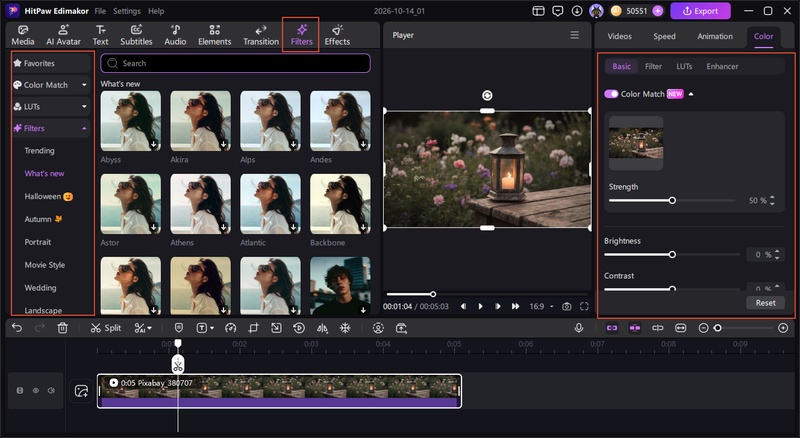
Task: Toggle the Color Match switch
Action: point(611,94)
